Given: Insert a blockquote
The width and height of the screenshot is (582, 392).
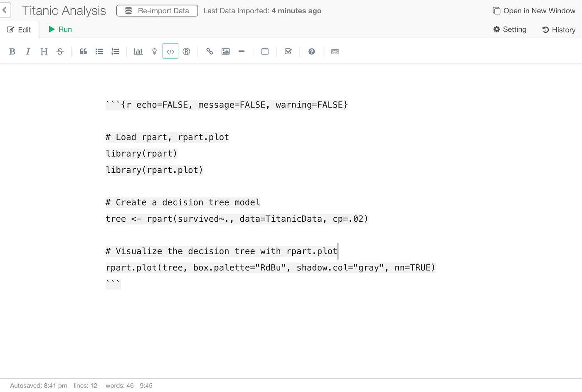Looking at the screenshot, I should [83, 51].
